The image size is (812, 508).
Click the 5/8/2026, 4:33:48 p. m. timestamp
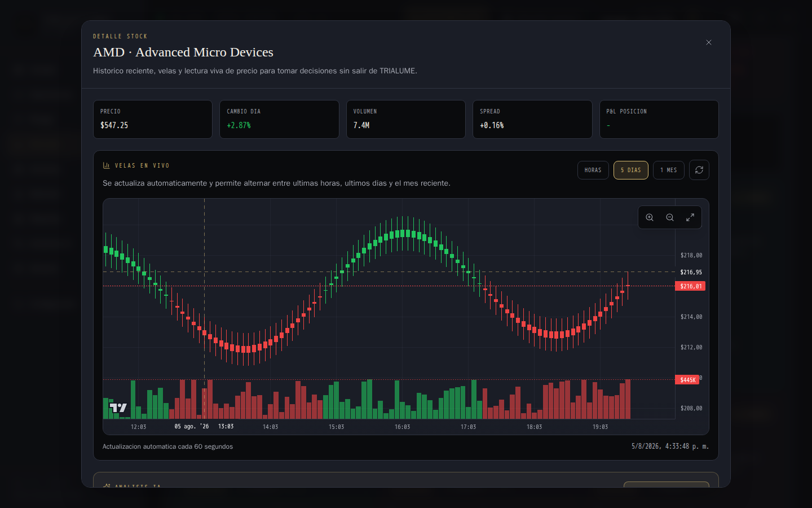(670, 446)
